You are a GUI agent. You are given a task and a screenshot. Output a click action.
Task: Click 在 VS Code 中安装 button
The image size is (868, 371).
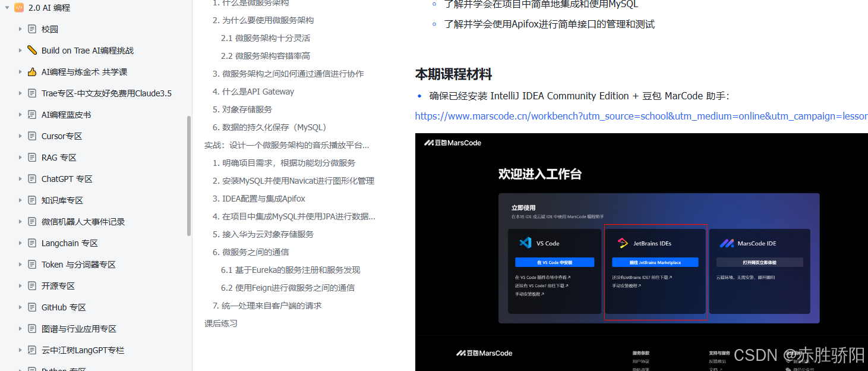[x=554, y=262]
